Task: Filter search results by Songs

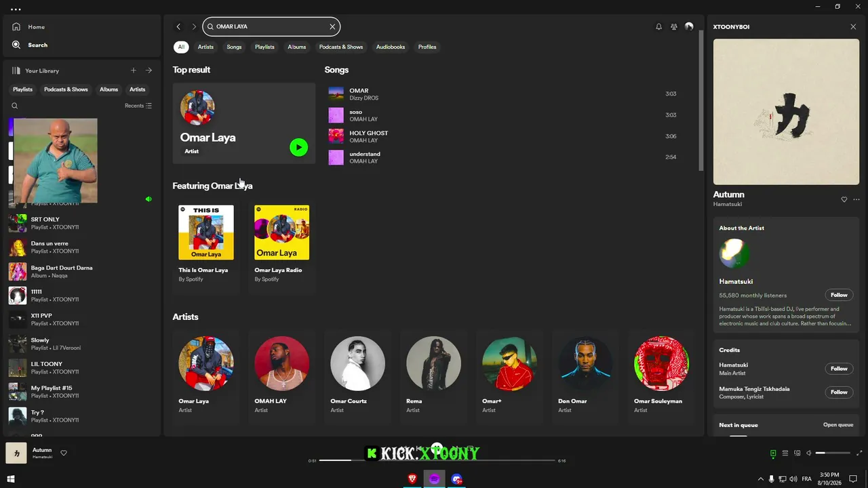Action: [x=234, y=47]
